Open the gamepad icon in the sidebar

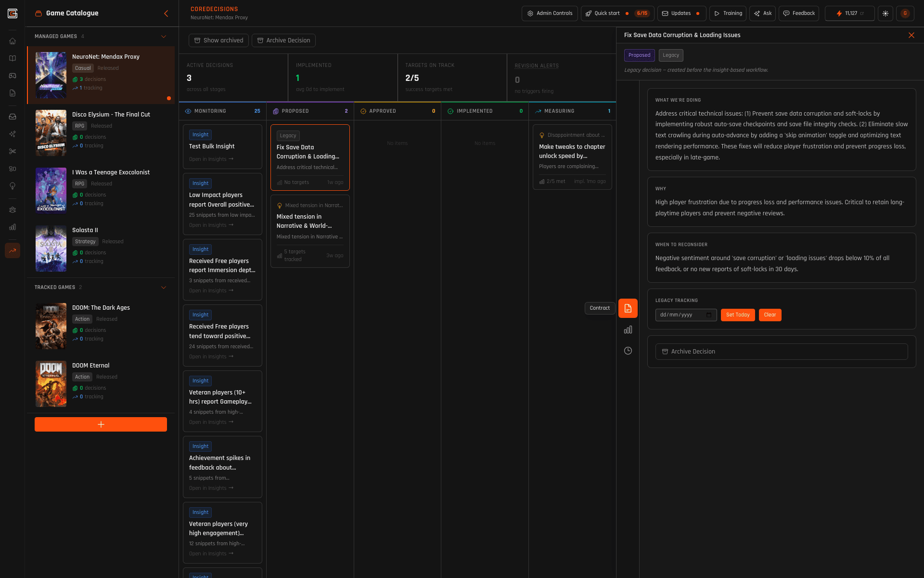(x=13, y=76)
